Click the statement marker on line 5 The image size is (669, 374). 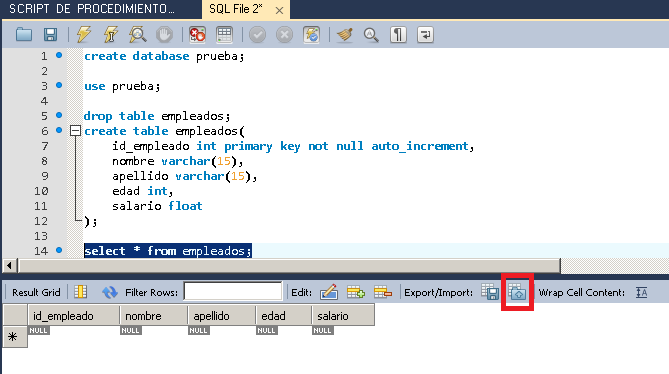tap(59, 115)
